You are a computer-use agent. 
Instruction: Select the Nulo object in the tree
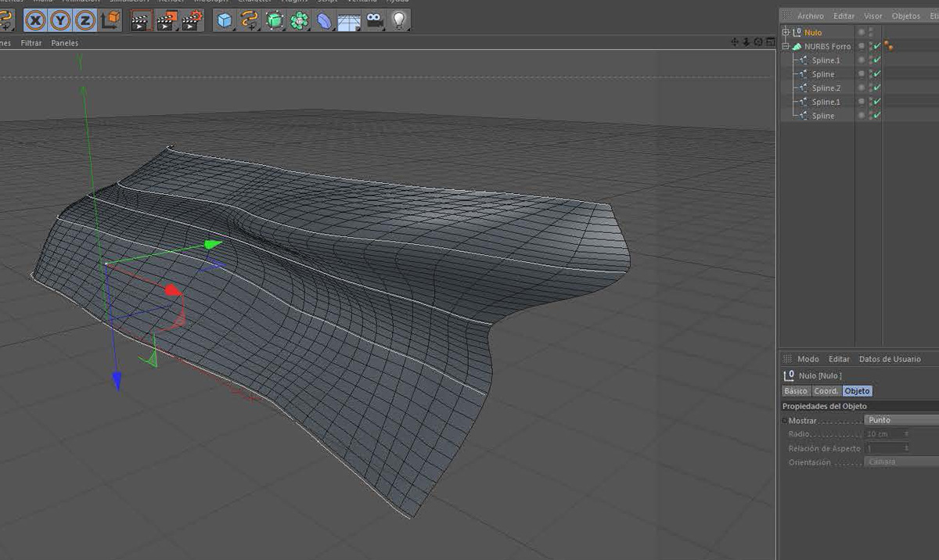(x=813, y=33)
